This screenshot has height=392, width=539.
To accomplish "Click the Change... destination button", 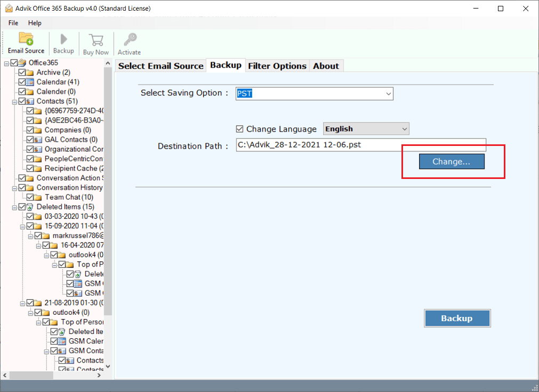I will (452, 161).
